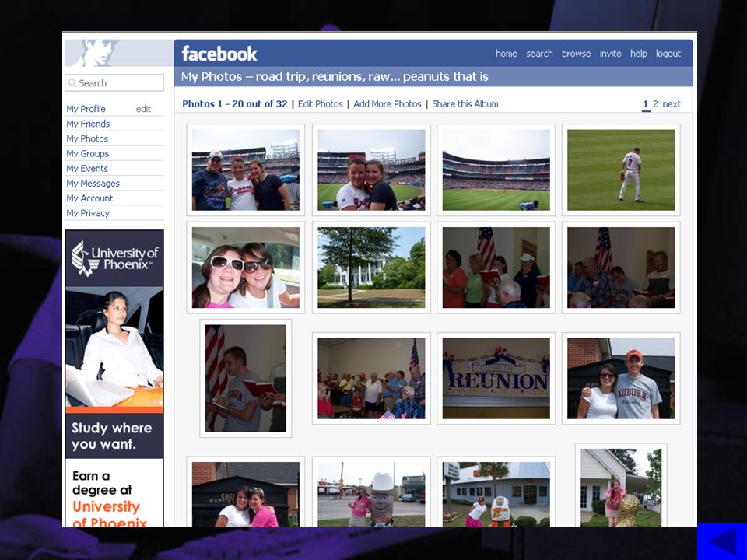
Task: Click edit next to My Profile
Action: (x=143, y=109)
